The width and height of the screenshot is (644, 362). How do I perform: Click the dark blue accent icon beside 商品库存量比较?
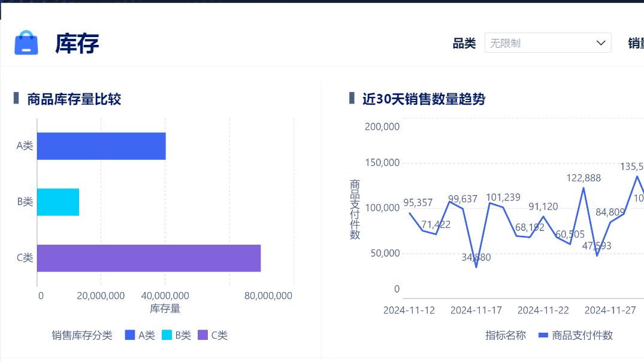[16, 99]
